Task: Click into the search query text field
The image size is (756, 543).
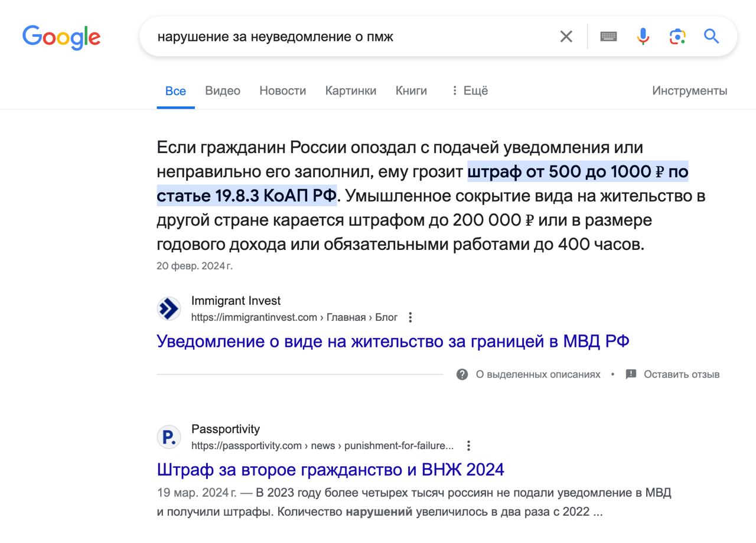Action: tap(348, 37)
